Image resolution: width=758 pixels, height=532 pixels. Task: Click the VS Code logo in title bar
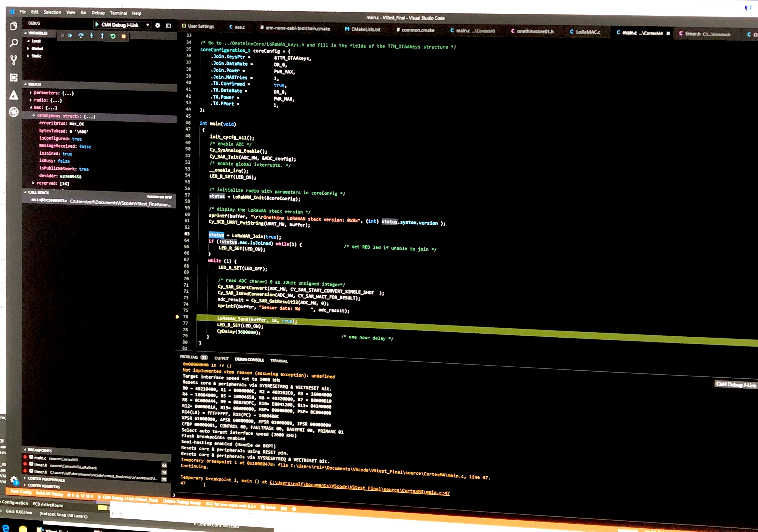[12, 12]
